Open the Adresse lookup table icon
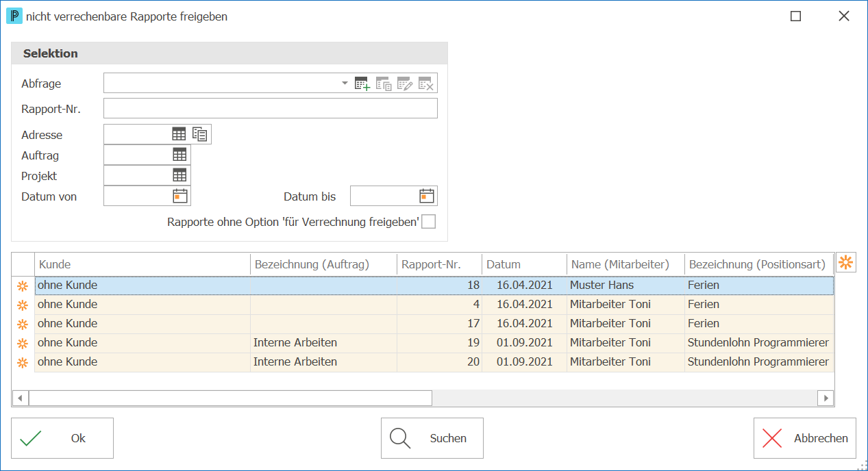Image resolution: width=868 pixels, height=471 pixels. (179, 134)
